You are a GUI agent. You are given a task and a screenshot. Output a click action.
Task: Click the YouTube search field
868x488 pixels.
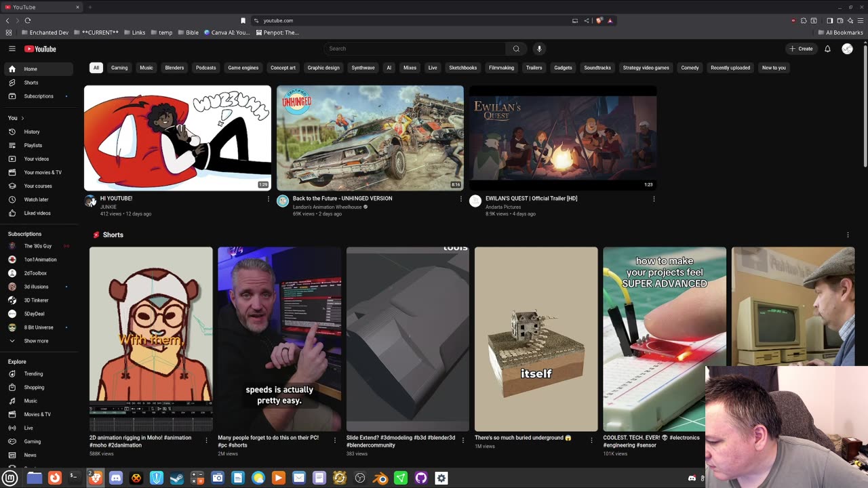click(x=415, y=49)
